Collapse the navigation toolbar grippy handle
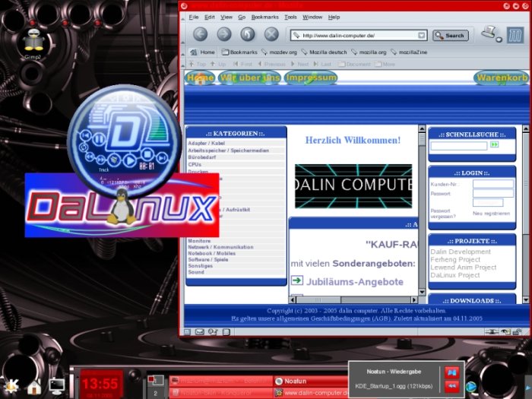Screen dimensions: 532x399 point(183,35)
